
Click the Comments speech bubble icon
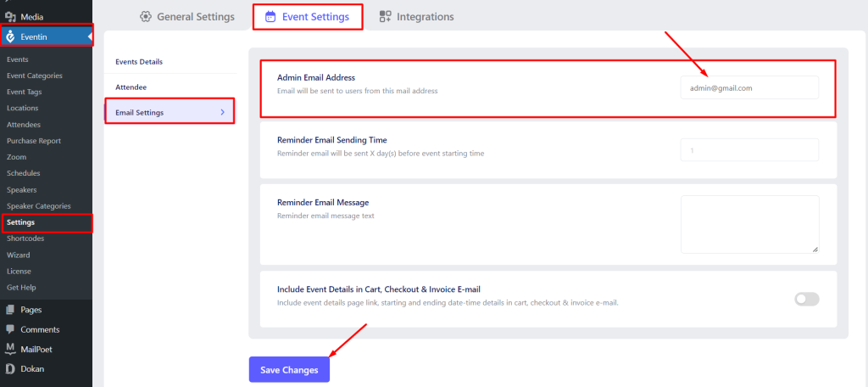10,329
